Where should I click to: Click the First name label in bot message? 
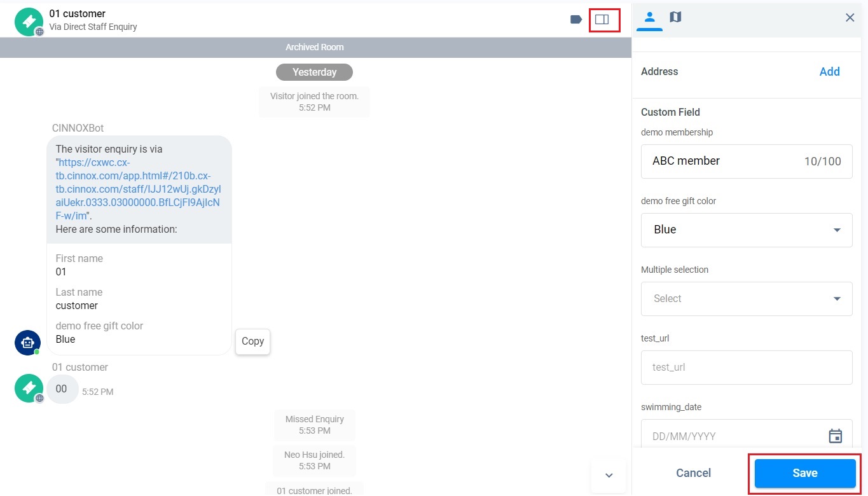click(79, 258)
